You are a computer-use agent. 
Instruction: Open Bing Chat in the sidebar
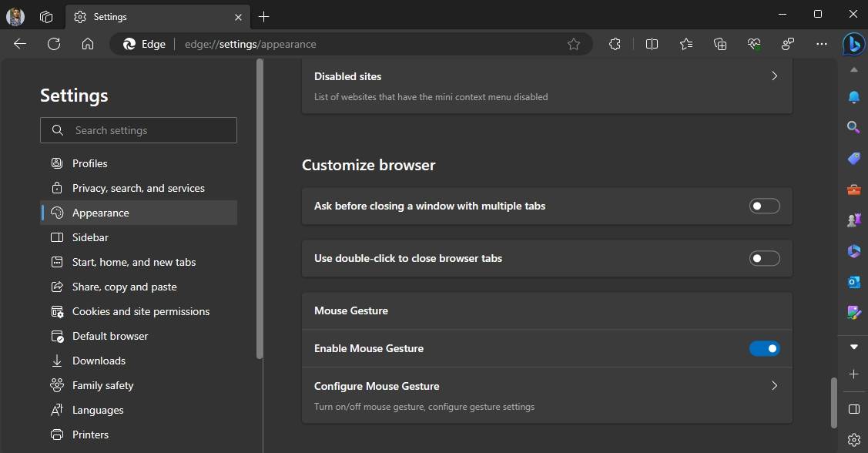click(853, 44)
